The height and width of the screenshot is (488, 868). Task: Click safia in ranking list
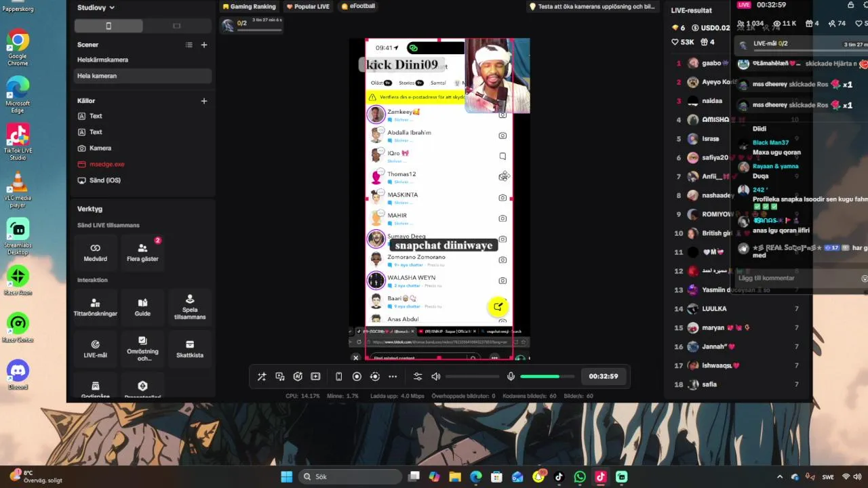point(709,384)
